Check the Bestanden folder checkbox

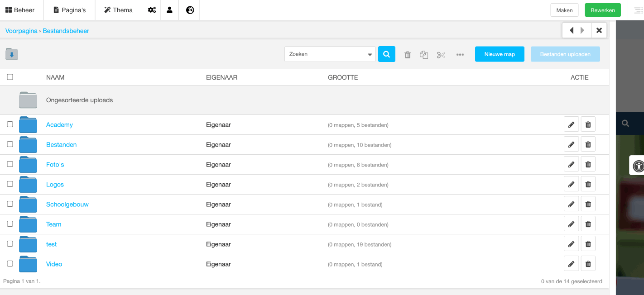tap(10, 144)
